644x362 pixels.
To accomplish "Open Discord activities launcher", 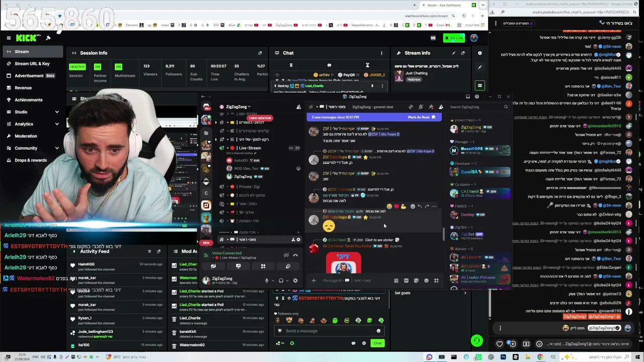I will (x=263, y=266).
